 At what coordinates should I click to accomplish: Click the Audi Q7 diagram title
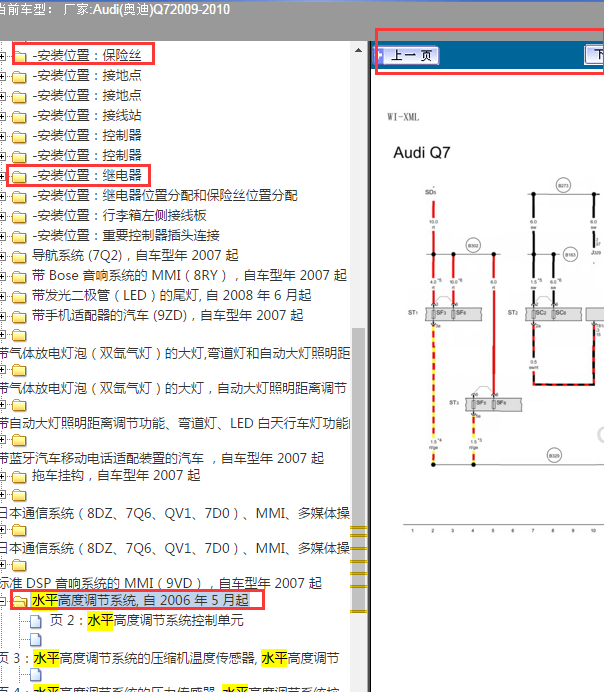click(x=422, y=153)
